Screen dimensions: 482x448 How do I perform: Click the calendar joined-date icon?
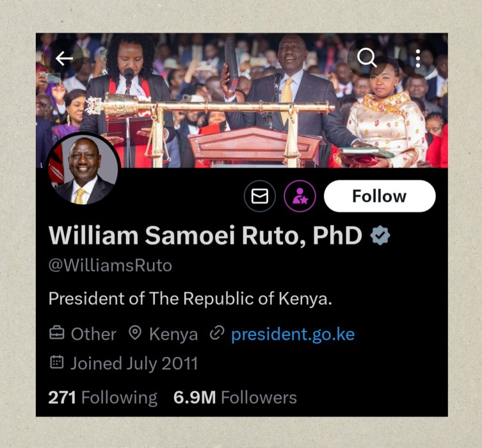(57, 362)
